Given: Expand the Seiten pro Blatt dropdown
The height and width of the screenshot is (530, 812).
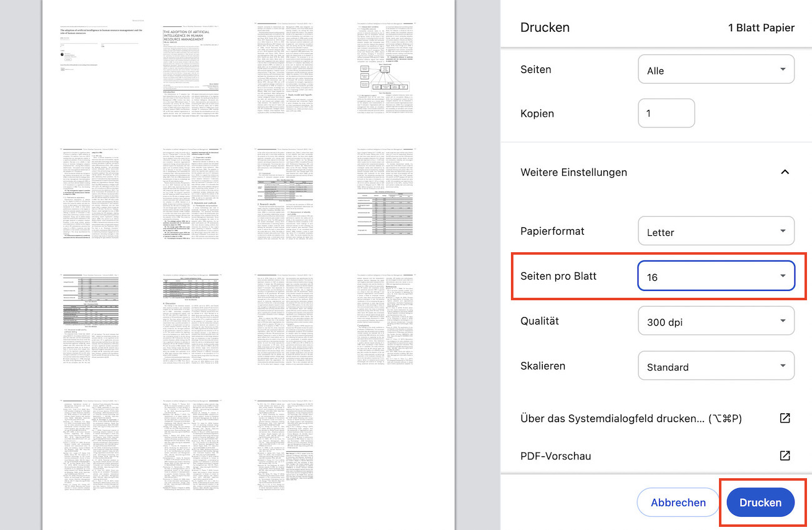Looking at the screenshot, I should pyautogui.click(x=716, y=277).
